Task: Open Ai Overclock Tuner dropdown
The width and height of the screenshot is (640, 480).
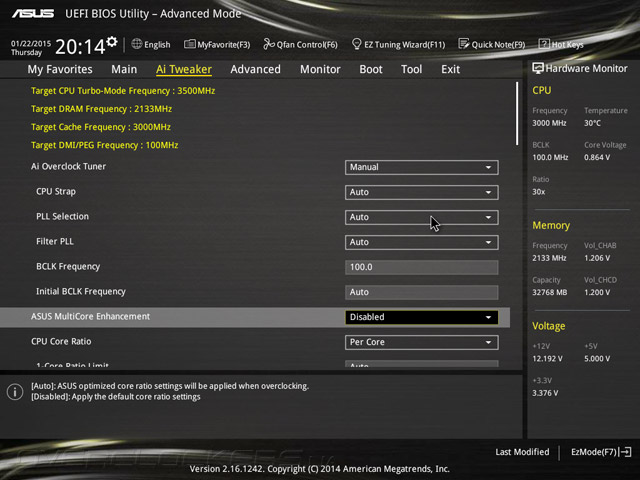Action: [x=422, y=167]
